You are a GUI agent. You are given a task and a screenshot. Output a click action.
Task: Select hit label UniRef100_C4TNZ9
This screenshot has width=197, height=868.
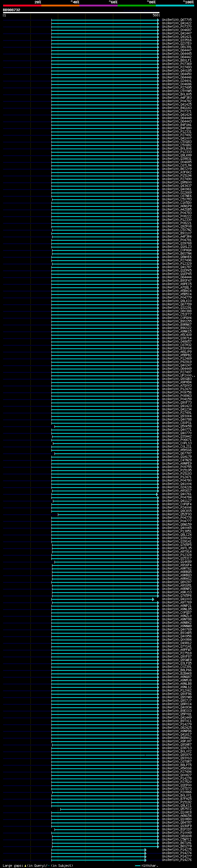[x=177, y=460]
